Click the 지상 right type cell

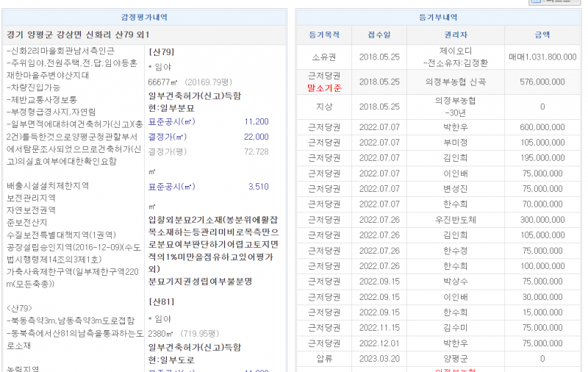tap(323, 107)
